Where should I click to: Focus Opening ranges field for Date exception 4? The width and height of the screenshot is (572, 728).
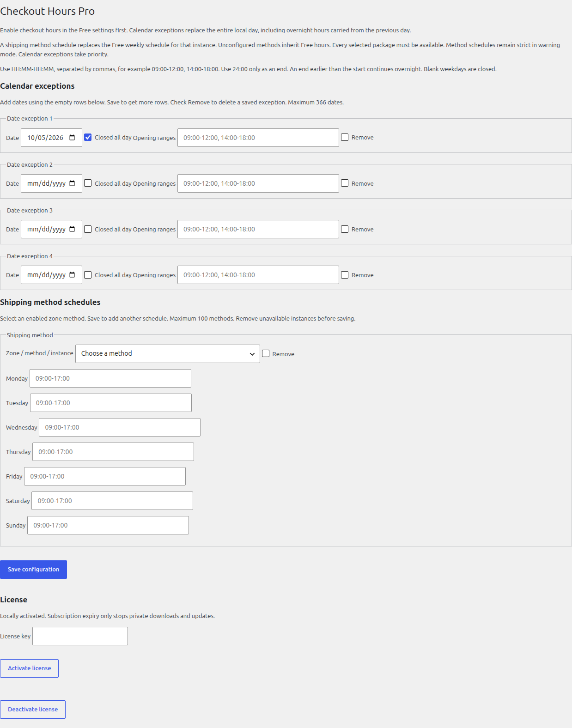click(258, 275)
